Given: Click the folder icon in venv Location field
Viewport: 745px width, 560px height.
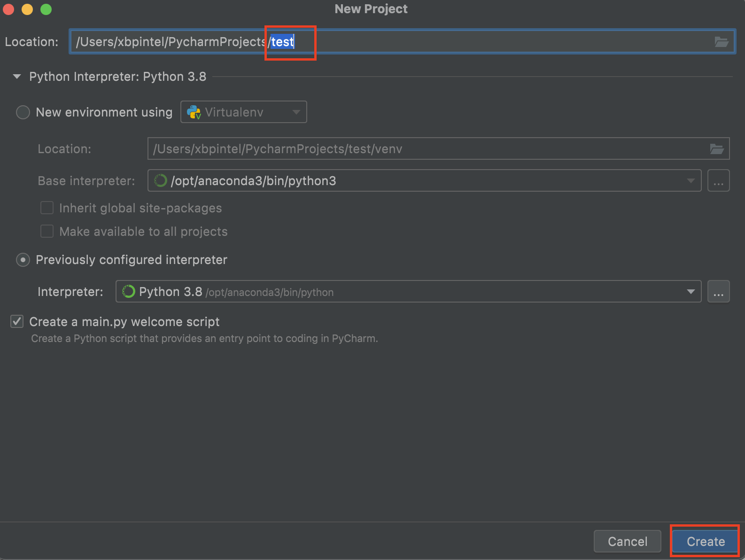Looking at the screenshot, I should tap(717, 149).
